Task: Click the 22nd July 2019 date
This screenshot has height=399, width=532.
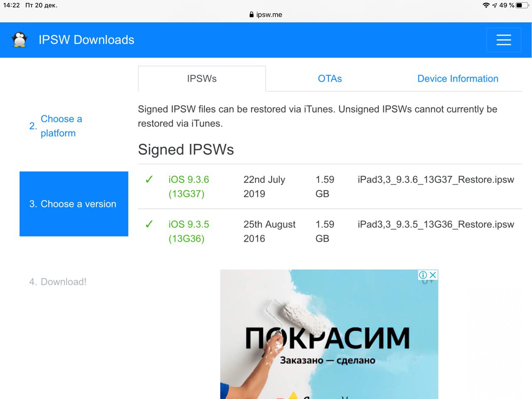Action: [x=264, y=187]
